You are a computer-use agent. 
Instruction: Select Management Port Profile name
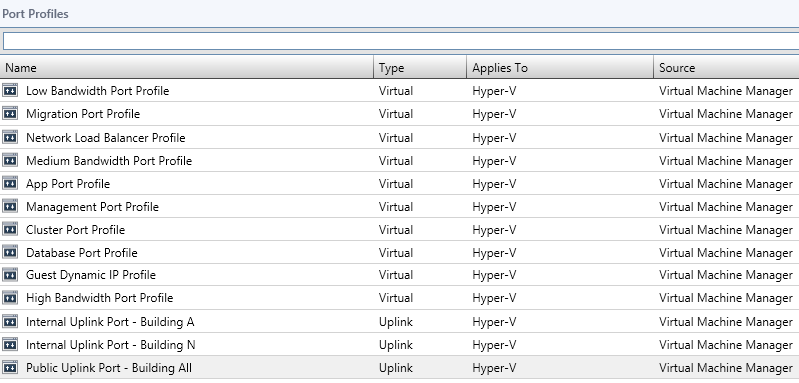pyautogui.click(x=92, y=207)
